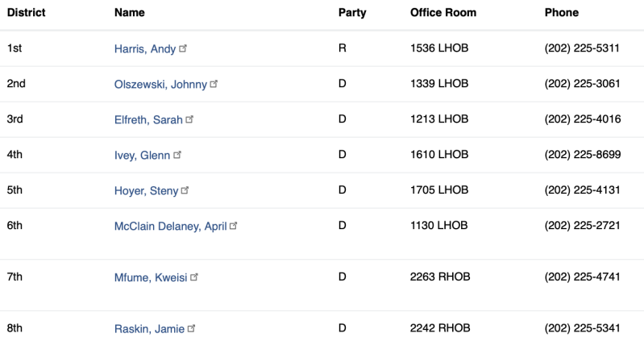Click external link icon beside Ivey, Glenn

(178, 155)
